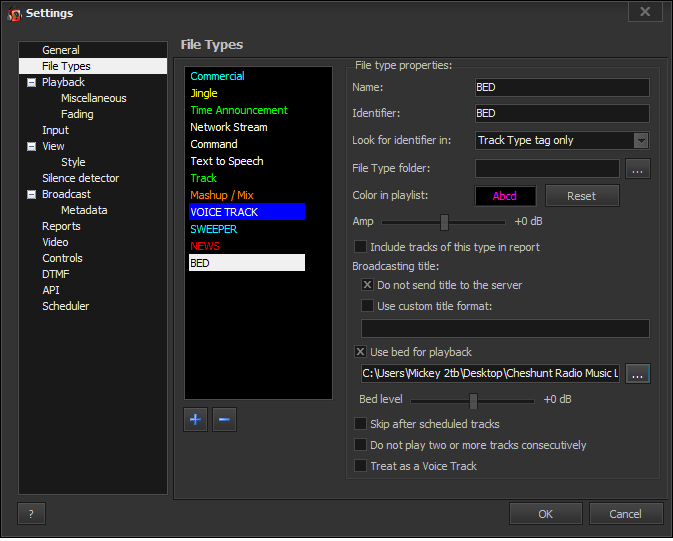Select File Types settings page

[x=93, y=67]
